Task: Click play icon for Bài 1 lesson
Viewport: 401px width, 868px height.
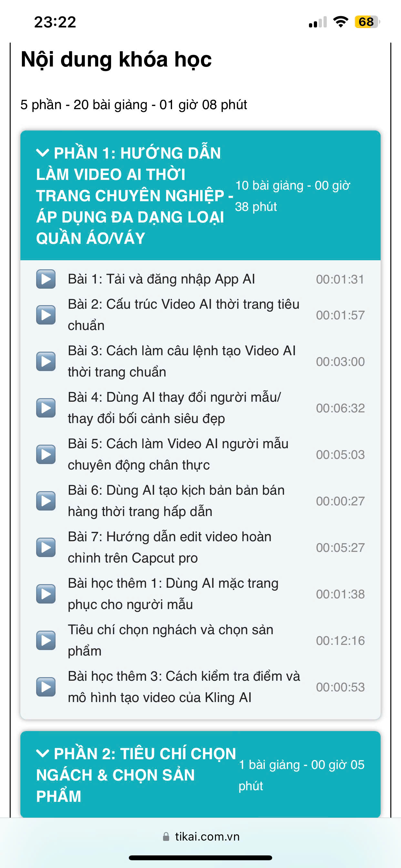Action: click(46, 279)
